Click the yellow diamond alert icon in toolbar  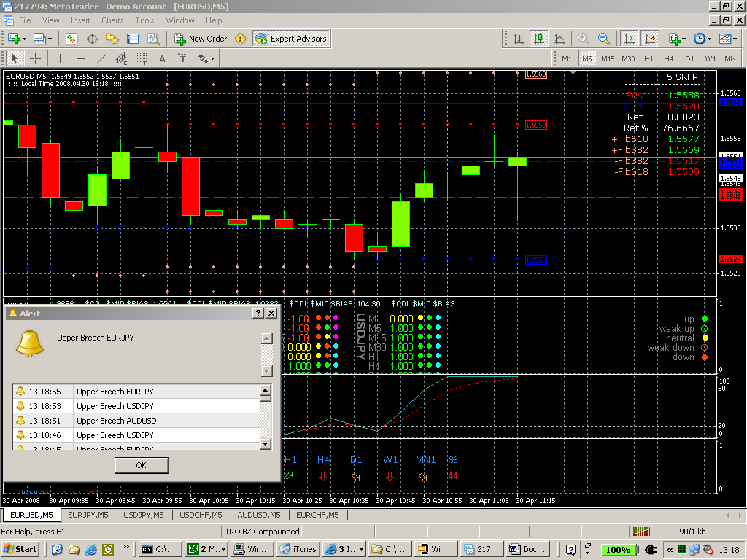tap(241, 39)
